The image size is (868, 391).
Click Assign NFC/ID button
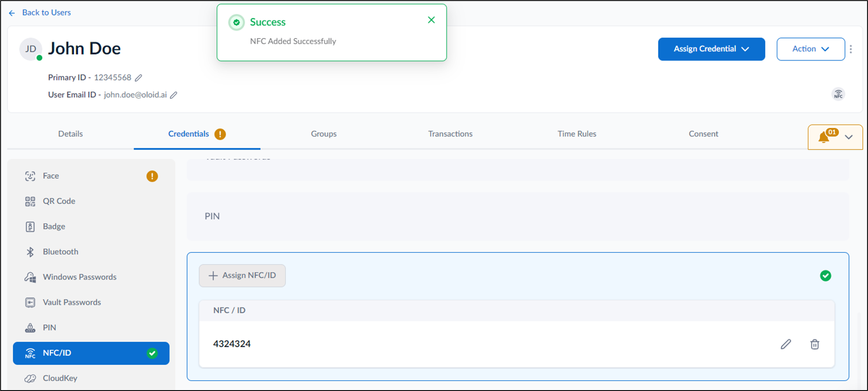click(x=242, y=275)
